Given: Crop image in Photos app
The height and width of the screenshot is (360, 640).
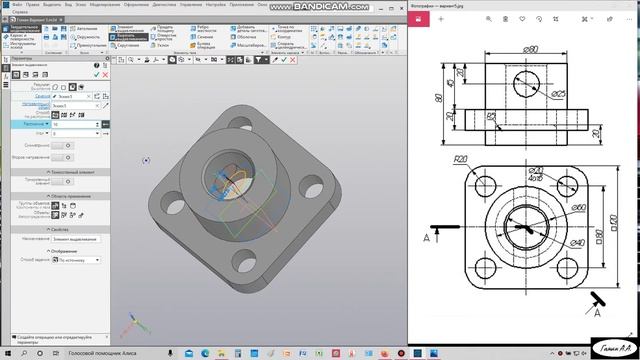Looking at the screenshot, I should coord(556,19).
